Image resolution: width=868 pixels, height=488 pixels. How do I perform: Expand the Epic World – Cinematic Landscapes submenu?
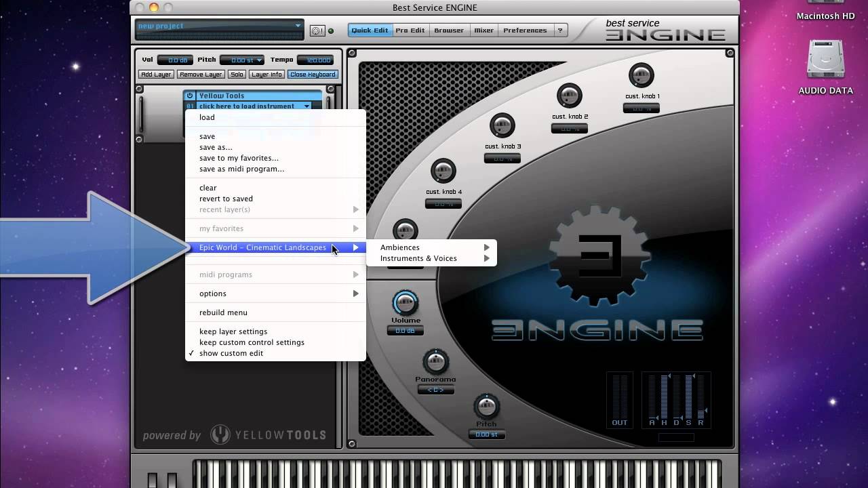(x=275, y=247)
